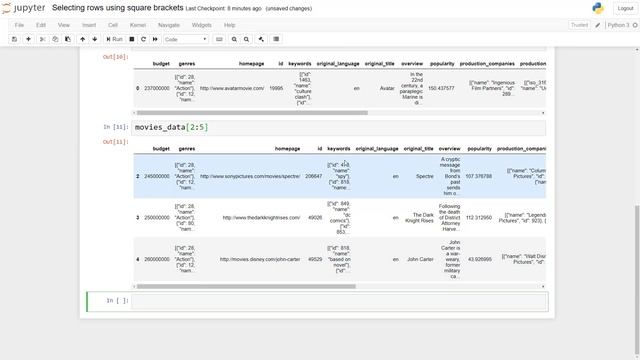Click horizontal scrollbar thumb of Out[10] table

[252, 113]
